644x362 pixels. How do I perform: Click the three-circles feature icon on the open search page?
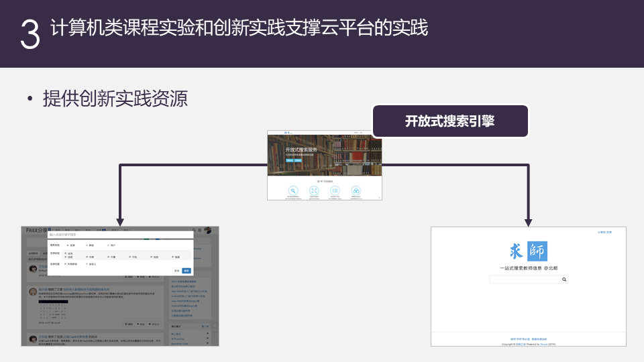[356, 190]
